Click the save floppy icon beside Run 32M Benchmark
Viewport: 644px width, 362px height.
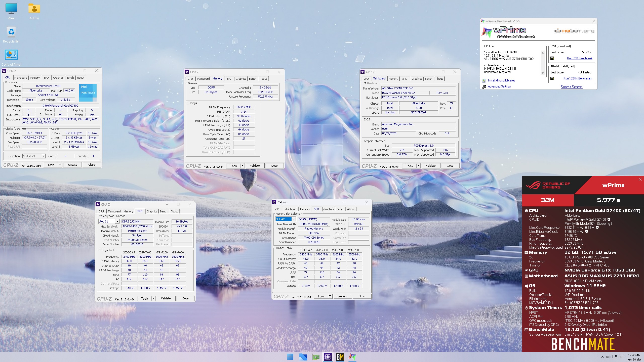[x=552, y=58]
